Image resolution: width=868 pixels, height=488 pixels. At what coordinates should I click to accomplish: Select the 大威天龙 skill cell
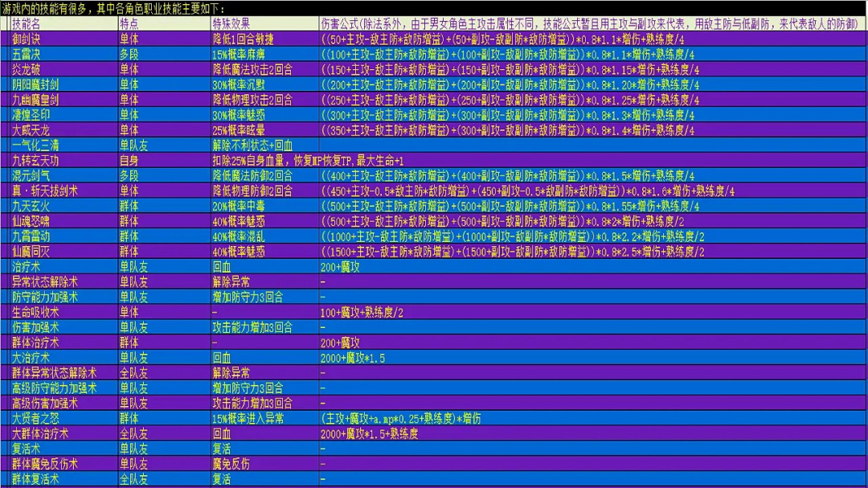click(31, 129)
